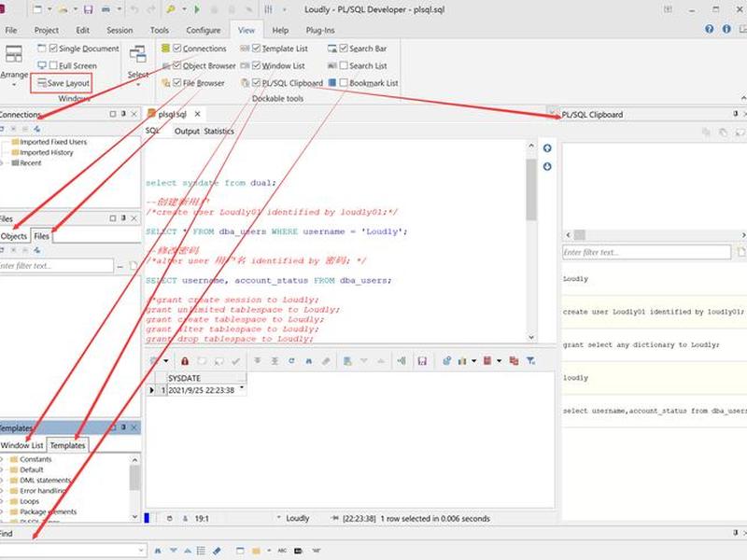Click the blue info icon in the top-right corner
This screenshot has height=560, width=747.
point(726,29)
